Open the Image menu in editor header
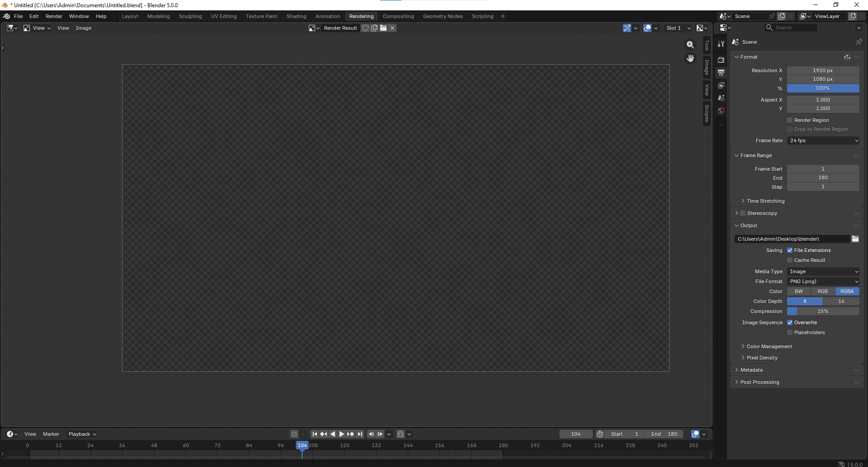 point(84,28)
